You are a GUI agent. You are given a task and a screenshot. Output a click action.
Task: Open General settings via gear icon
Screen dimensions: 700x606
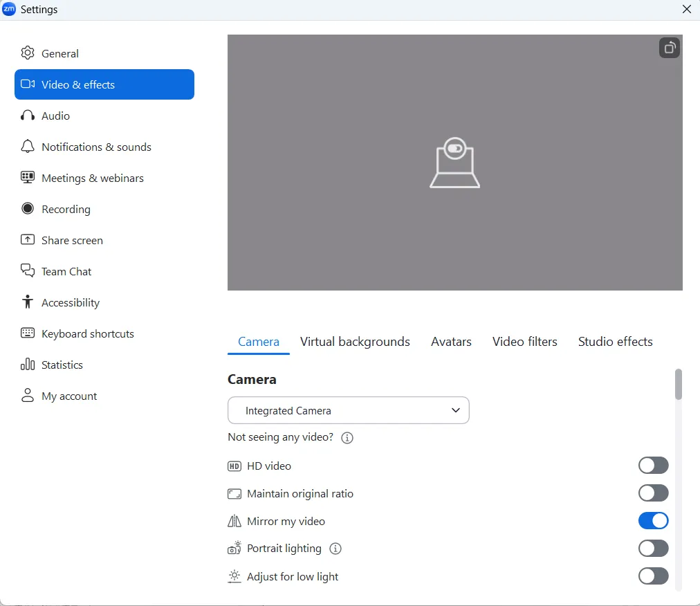pyautogui.click(x=28, y=53)
